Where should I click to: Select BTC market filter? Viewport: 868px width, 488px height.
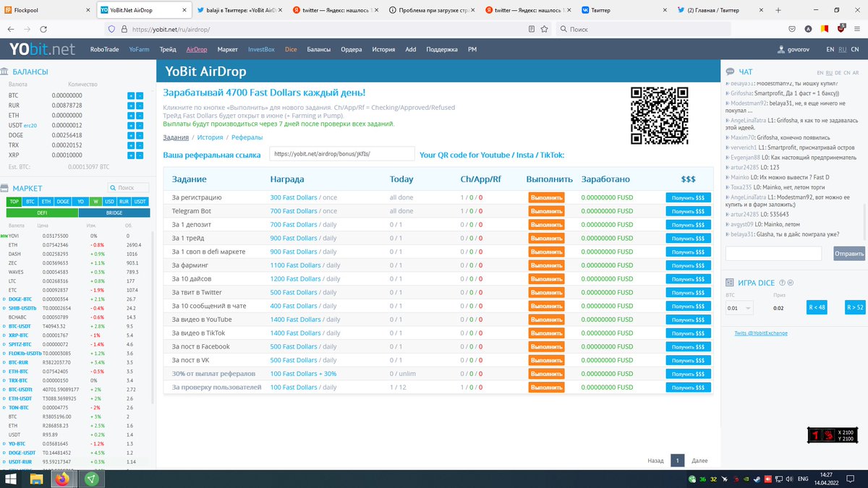coord(30,202)
